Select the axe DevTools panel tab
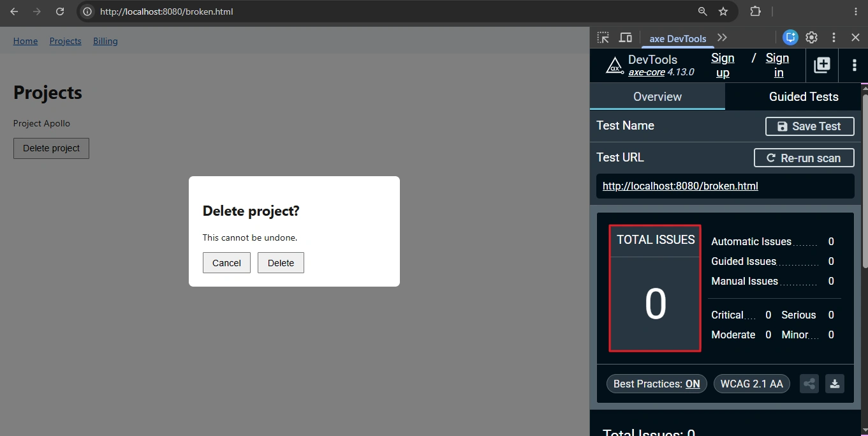 [x=678, y=38]
